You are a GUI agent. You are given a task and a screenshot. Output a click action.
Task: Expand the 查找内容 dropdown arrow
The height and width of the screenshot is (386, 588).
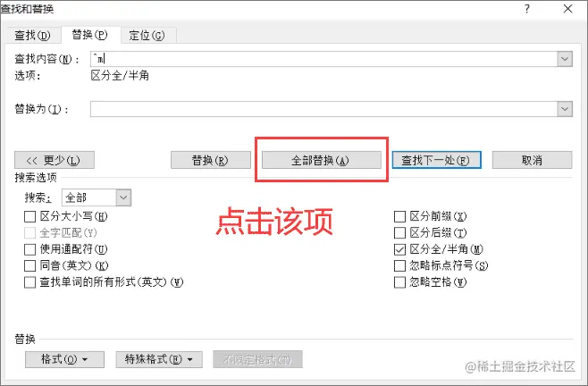(x=565, y=59)
